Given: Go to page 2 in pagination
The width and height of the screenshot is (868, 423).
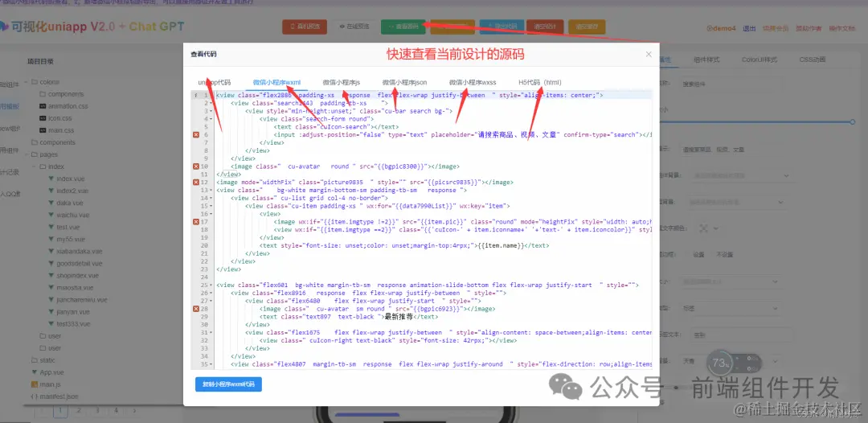Looking at the screenshot, I should coord(79,411).
